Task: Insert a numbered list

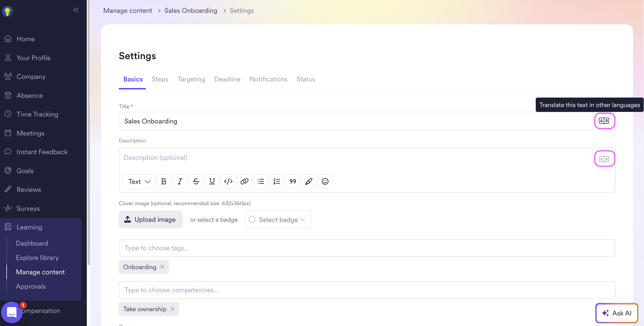Action: (277, 182)
